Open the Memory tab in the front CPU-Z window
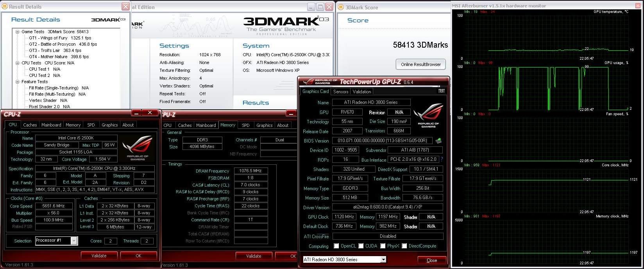 tap(73, 125)
